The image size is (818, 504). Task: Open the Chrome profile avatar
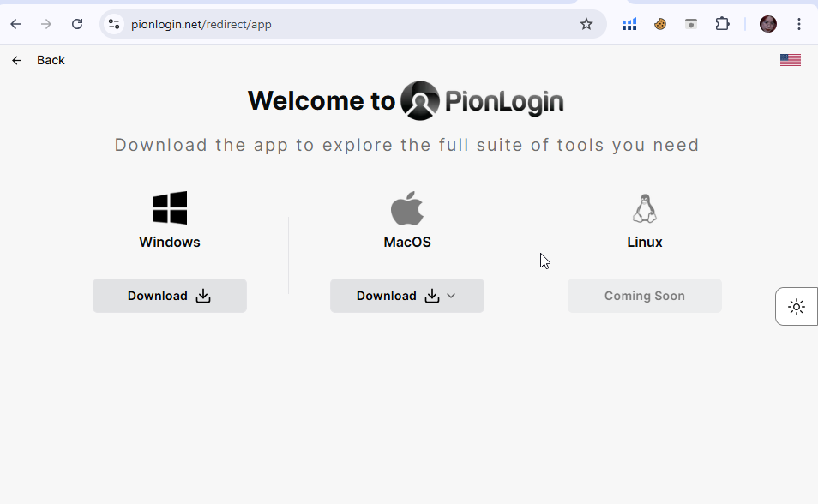(x=767, y=24)
